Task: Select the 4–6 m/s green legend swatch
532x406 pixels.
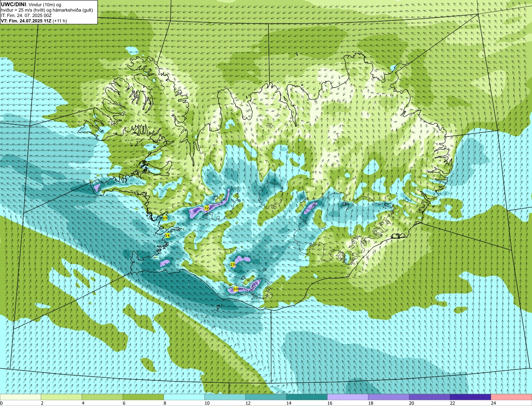Action: [102, 397]
